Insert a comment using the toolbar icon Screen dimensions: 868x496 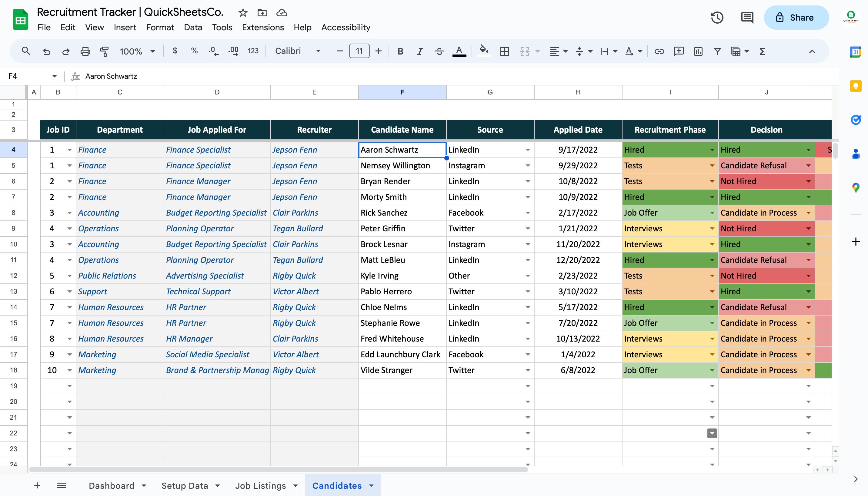[679, 51]
